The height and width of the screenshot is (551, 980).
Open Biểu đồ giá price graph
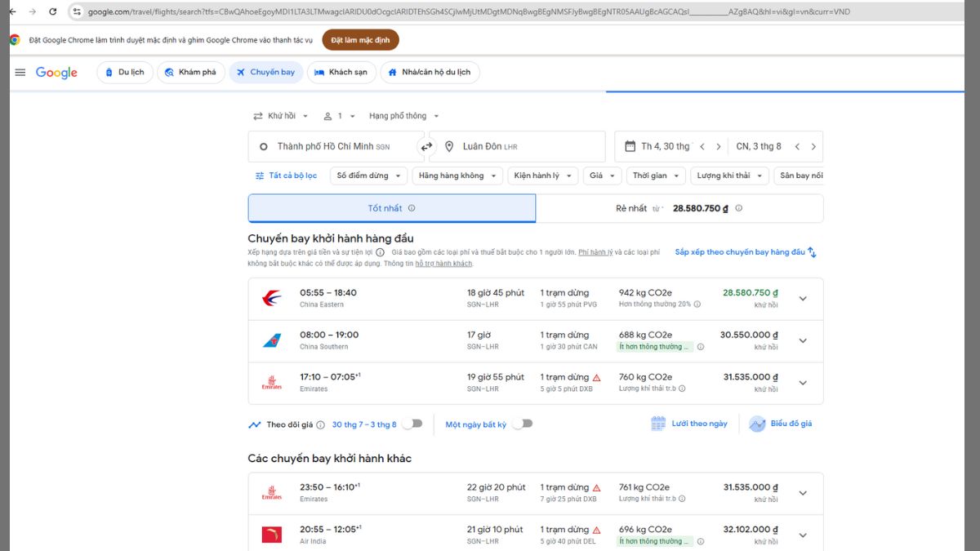coord(781,424)
